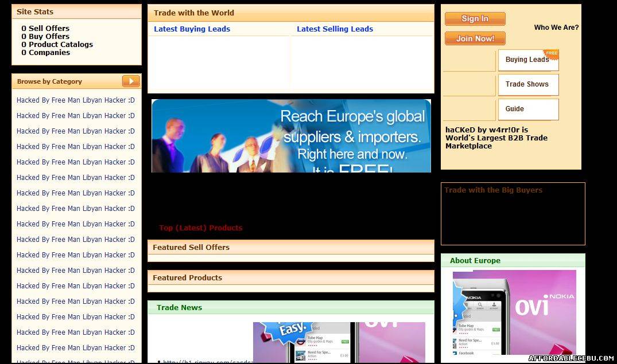Click the Trade with the Big Buyers heading

[x=493, y=190]
